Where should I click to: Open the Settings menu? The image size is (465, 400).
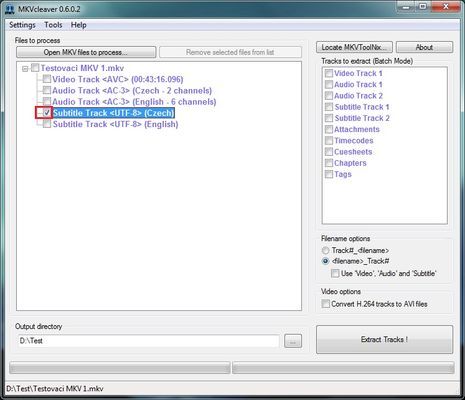[22, 25]
